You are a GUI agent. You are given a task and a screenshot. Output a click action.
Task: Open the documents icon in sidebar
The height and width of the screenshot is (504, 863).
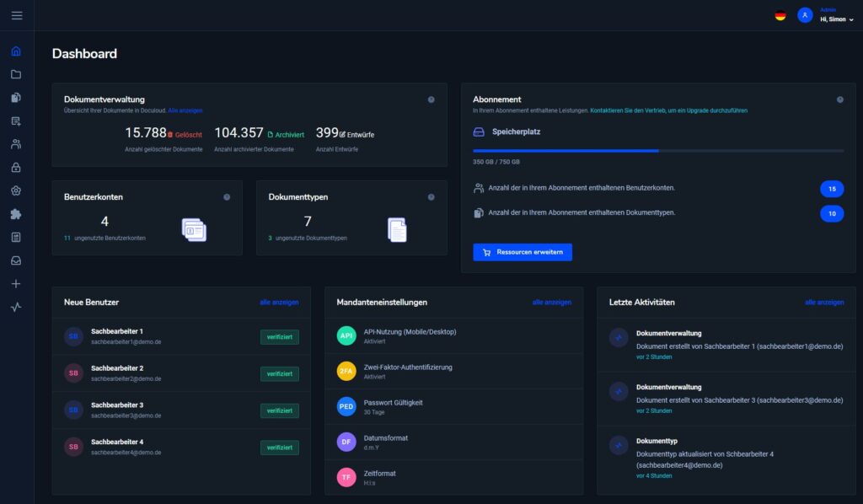tap(16, 98)
